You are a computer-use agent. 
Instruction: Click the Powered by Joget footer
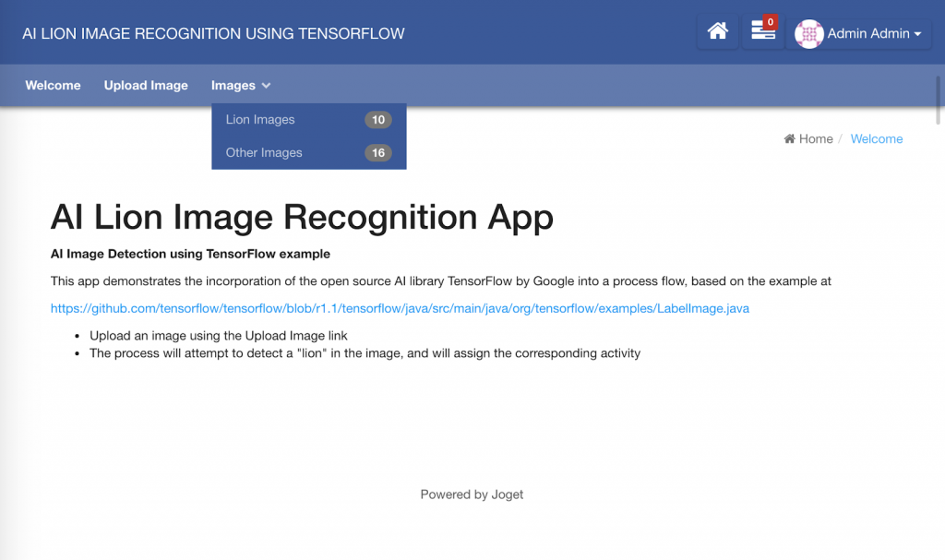coord(472,494)
